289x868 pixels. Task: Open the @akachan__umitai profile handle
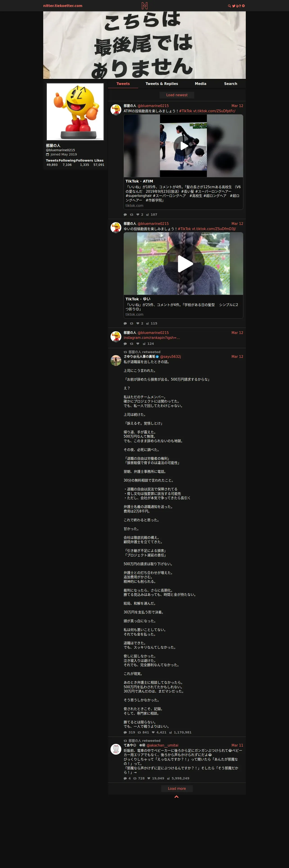[x=163, y=745]
